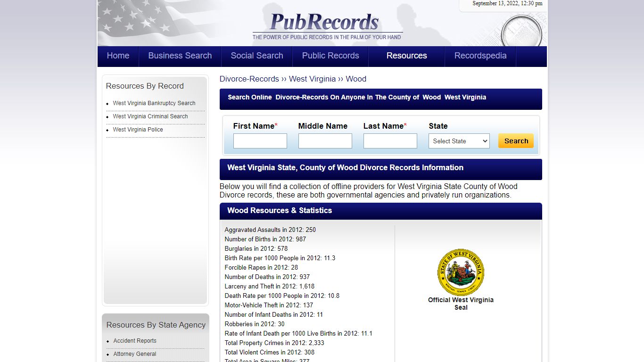Click 'Death Rate per 1000 People in 2012: 10.8'
The height and width of the screenshot is (362, 644).
click(x=282, y=296)
